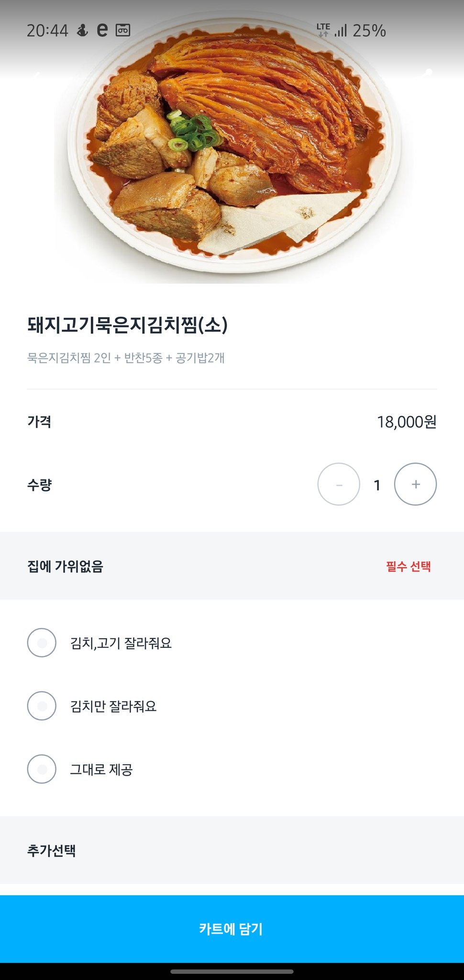Viewport: 464px width, 980px height.
Task: Tap the 돼지고기묵은지김치찜(소) menu title
Action: pos(127,325)
